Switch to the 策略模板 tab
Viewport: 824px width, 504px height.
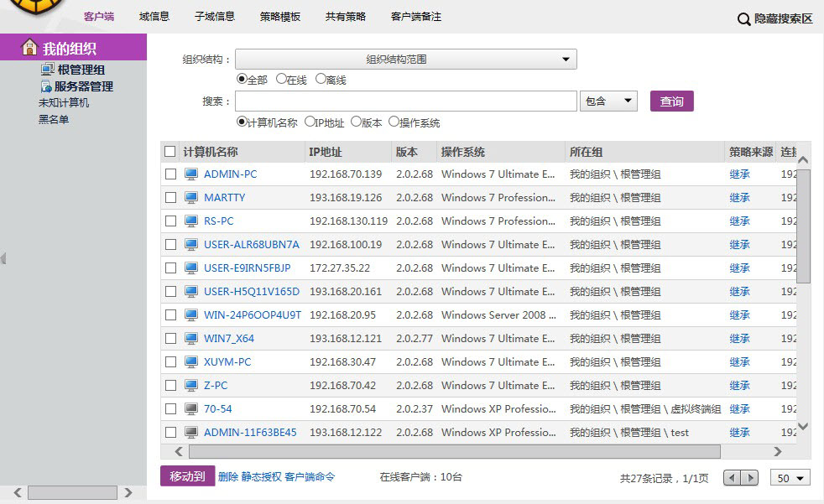(x=280, y=17)
